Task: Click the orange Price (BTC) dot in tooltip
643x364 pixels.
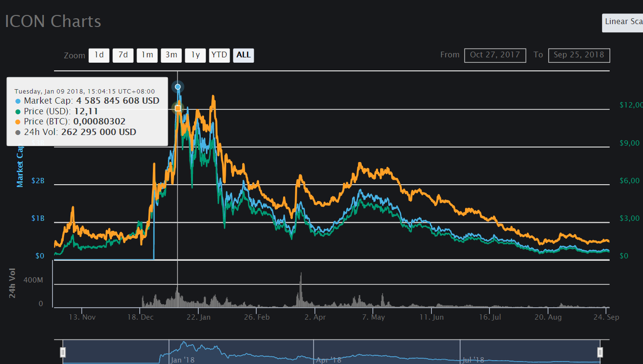Action: click(x=18, y=122)
